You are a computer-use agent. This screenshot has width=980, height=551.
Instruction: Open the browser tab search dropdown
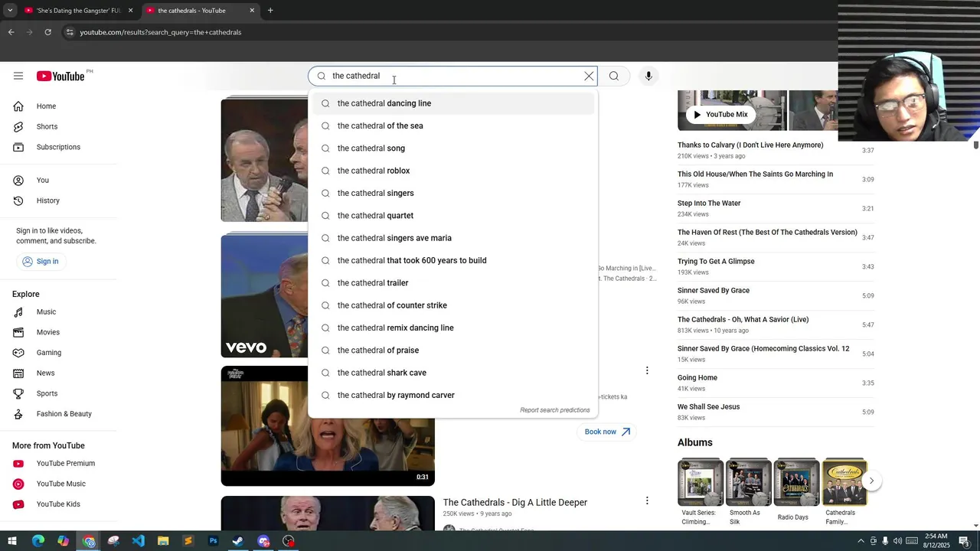(x=10, y=11)
